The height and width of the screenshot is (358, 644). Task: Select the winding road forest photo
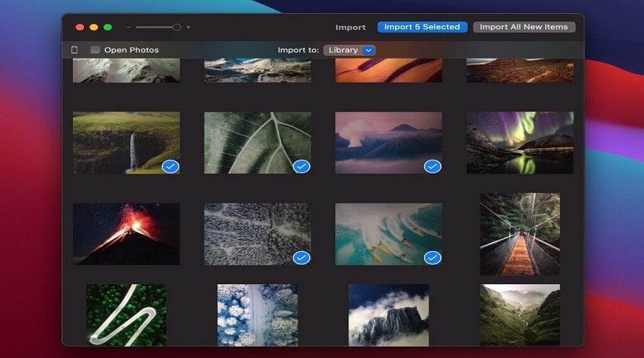pos(127,315)
